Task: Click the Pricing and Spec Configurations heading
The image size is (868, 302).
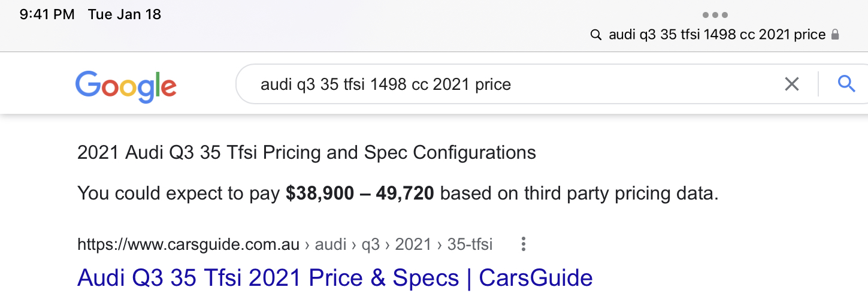Action: coord(306,153)
